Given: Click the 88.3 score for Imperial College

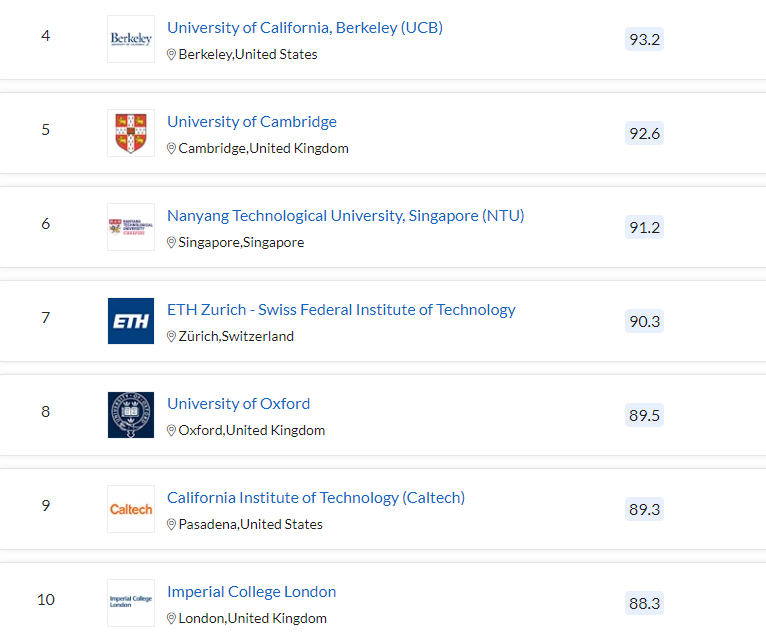Looking at the screenshot, I should 644,603.
